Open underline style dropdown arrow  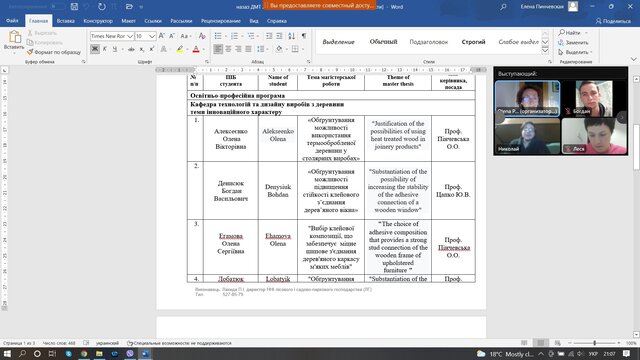coord(122,49)
